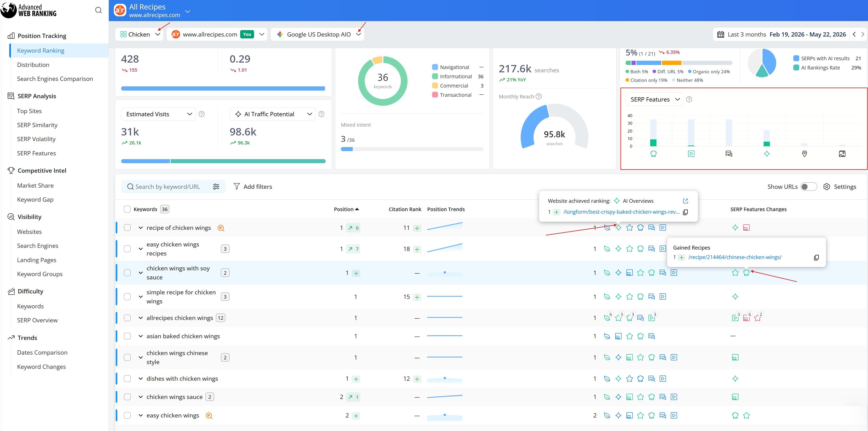Sort by Citation Rank column header
Viewport: 868px width, 431px height.
click(405, 209)
